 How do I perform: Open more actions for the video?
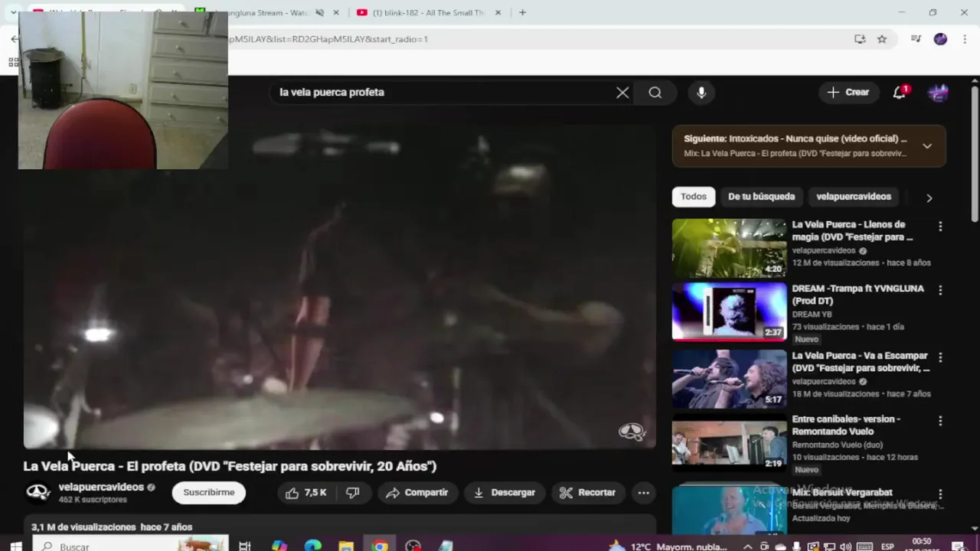[x=644, y=493]
